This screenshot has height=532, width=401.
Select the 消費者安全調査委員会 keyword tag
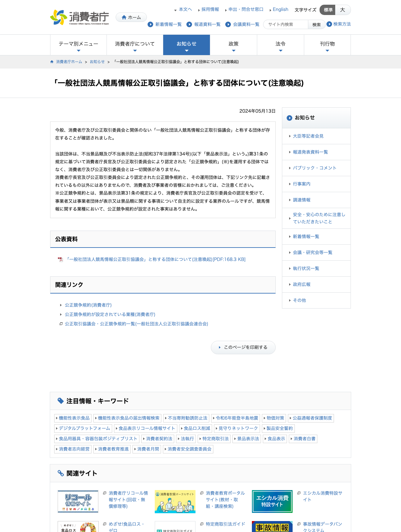coord(188,449)
